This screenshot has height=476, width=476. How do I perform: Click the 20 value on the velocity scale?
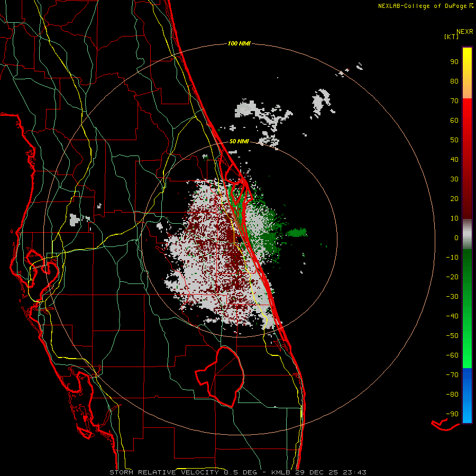454,198
